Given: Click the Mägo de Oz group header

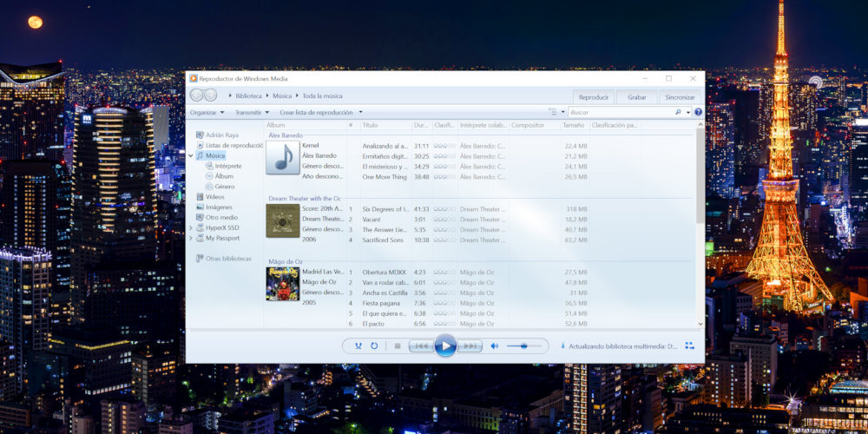Looking at the screenshot, I should point(286,261).
